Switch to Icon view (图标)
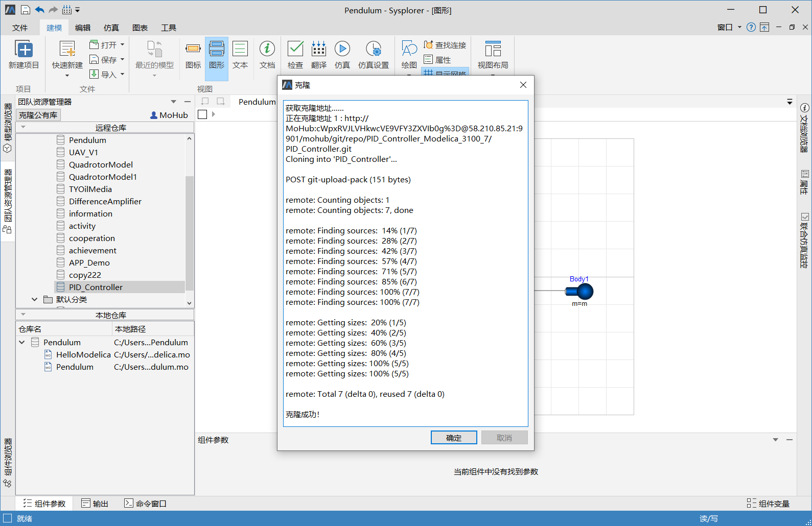Image resolution: width=812 pixels, height=526 pixels. click(x=193, y=49)
